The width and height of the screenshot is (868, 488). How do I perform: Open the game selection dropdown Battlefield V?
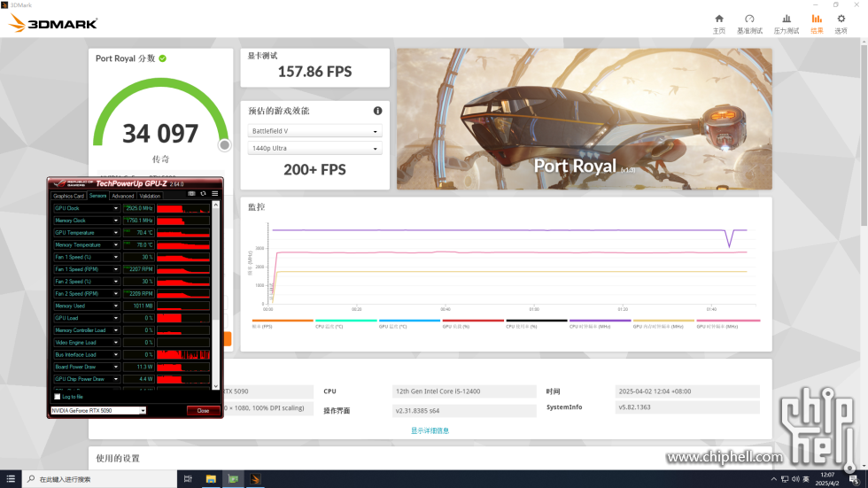click(314, 131)
